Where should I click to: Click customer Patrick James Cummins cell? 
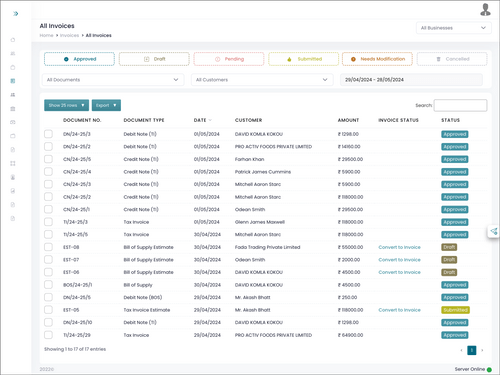(263, 172)
